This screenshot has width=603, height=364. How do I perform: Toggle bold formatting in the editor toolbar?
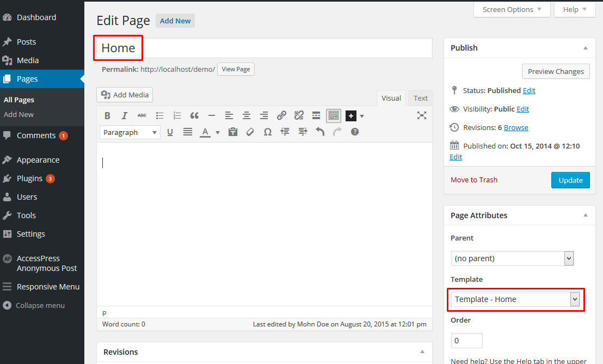point(107,115)
